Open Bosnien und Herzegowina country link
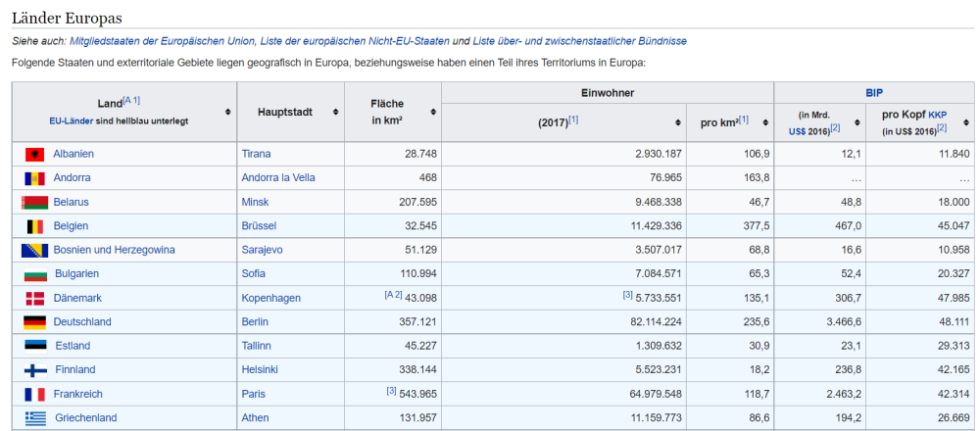This screenshot has width=980, height=431. 114,250
